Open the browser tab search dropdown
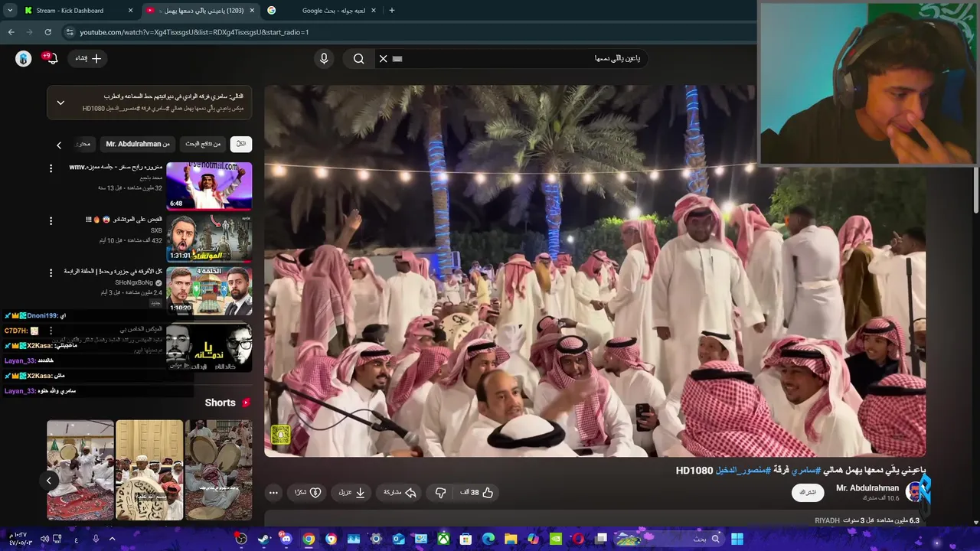 point(8,11)
